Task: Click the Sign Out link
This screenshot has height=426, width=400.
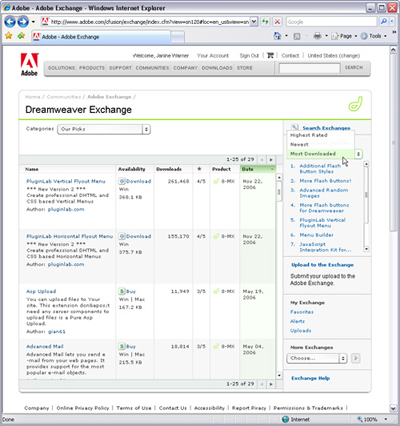Action: (x=249, y=56)
